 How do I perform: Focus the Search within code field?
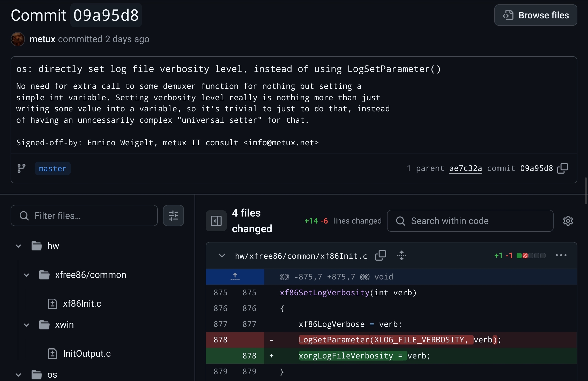[470, 221]
